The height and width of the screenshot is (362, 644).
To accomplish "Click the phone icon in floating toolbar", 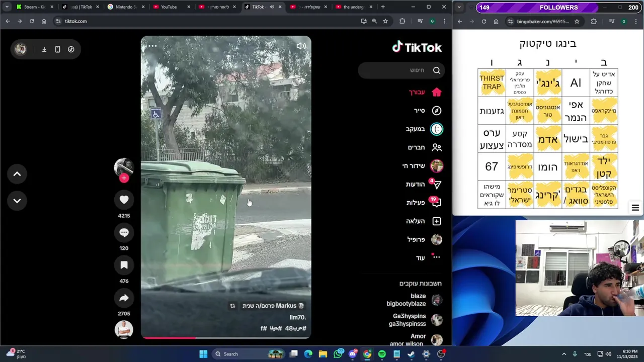I will (57, 49).
